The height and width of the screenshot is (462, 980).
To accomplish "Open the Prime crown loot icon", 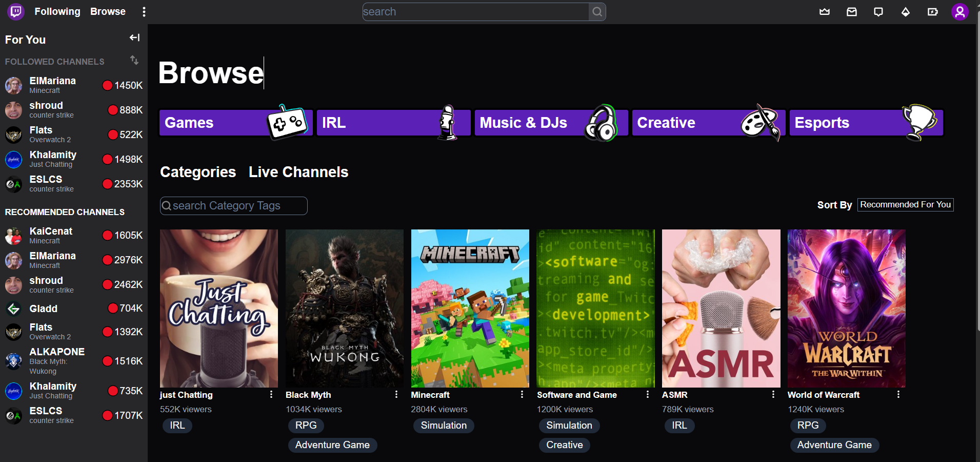I will (x=825, y=12).
